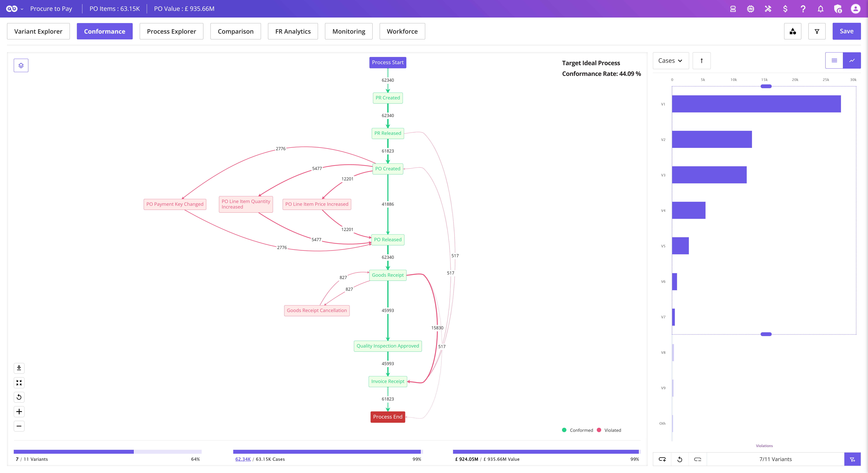Click the redo-add loop icon in bottom toolbar
Viewport: 868px width, 473px height.
point(662,459)
